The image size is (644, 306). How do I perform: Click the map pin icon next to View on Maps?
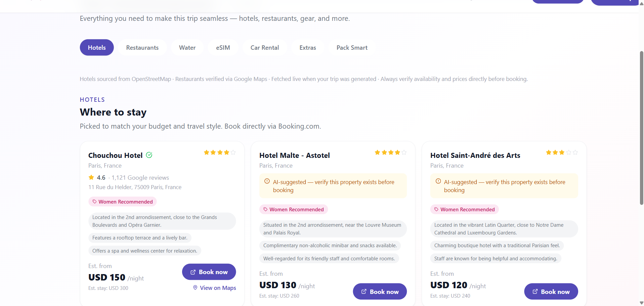(195, 288)
